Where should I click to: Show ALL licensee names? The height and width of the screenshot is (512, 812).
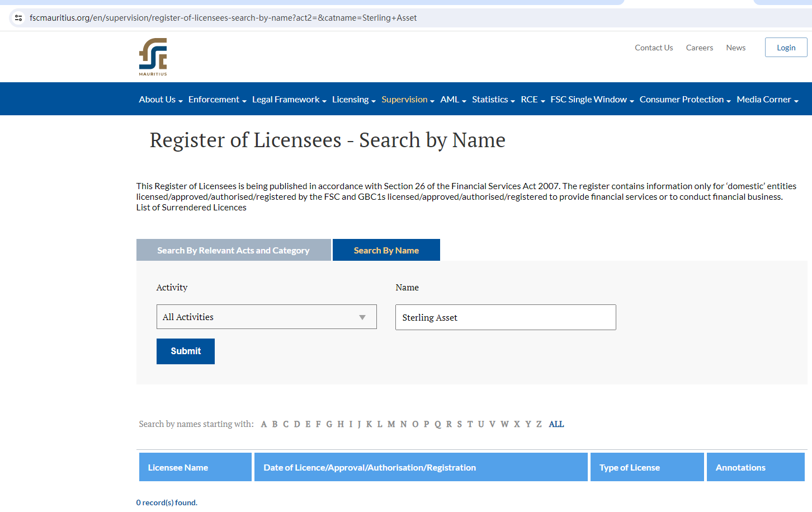(556, 424)
